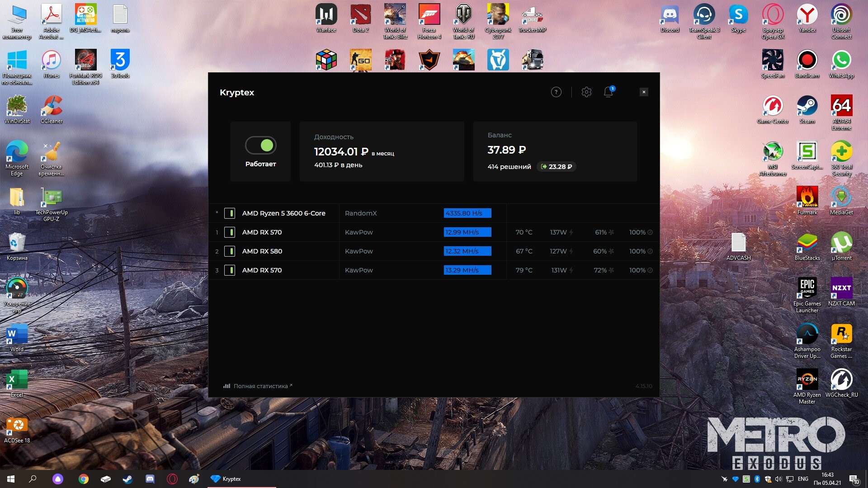The height and width of the screenshot is (488, 868).
Task: Open the Action Center notifications icon
Action: tap(854, 479)
